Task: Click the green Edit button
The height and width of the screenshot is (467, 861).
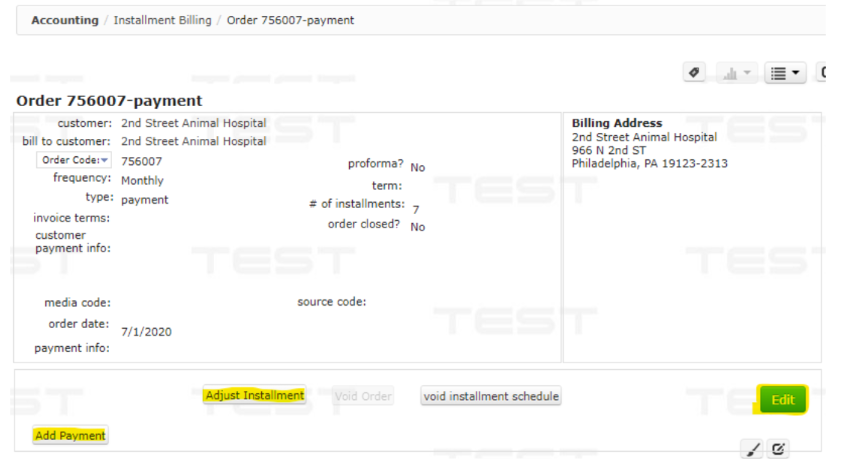Action: coord(782,400)
